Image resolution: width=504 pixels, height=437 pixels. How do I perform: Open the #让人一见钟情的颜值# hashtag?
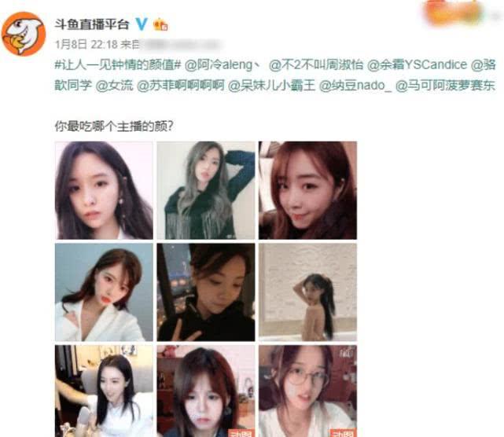(x=118, y=65)
